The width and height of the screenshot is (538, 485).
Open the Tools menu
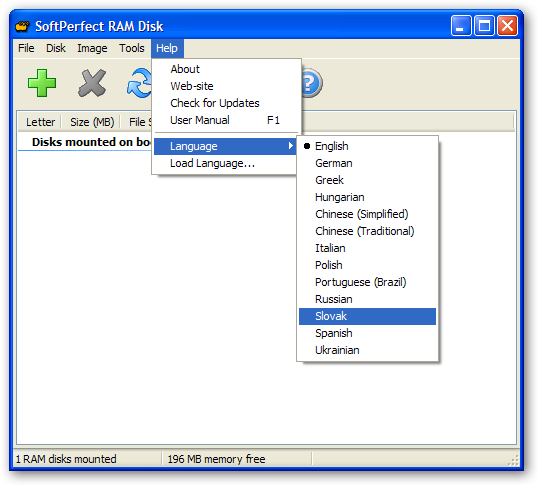pyautogui.click(x=132, y=48)
